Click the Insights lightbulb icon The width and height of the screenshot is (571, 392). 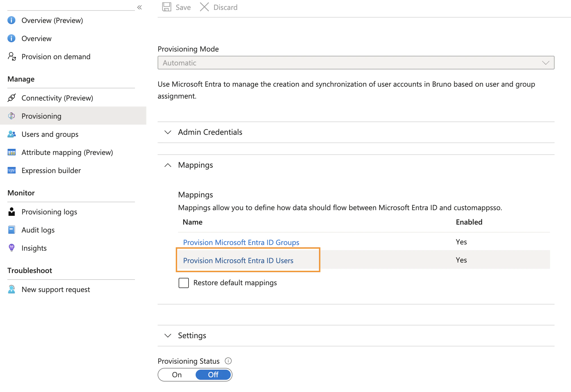click(12, 248)
